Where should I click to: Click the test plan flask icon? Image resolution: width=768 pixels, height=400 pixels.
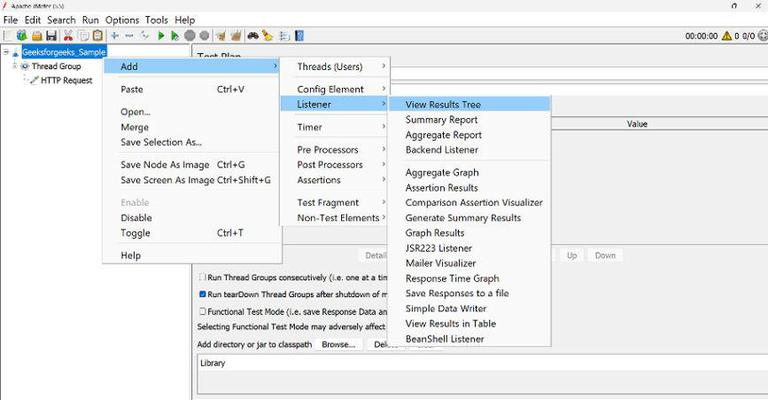[16, 52]
